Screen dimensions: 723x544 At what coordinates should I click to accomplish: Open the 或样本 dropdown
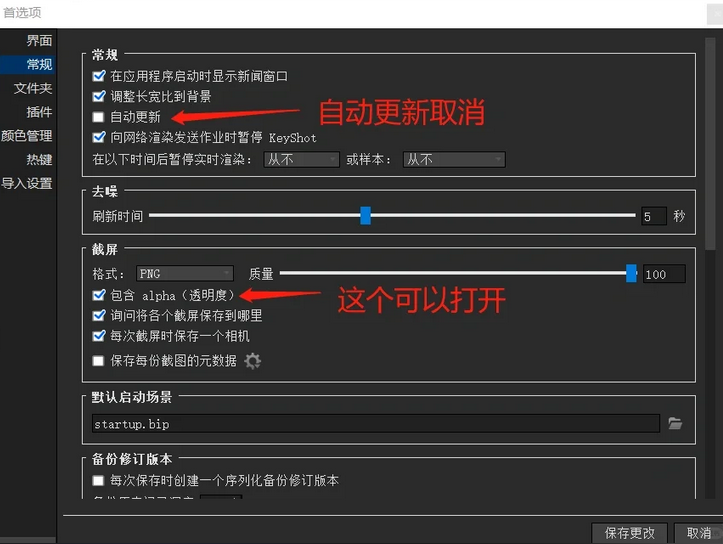click(454, 160)
